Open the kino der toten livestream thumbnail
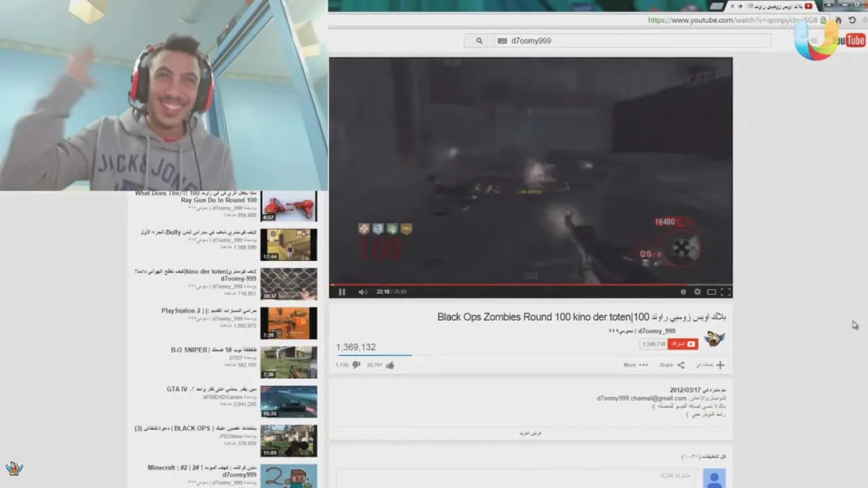 click(x=289, y=284)
